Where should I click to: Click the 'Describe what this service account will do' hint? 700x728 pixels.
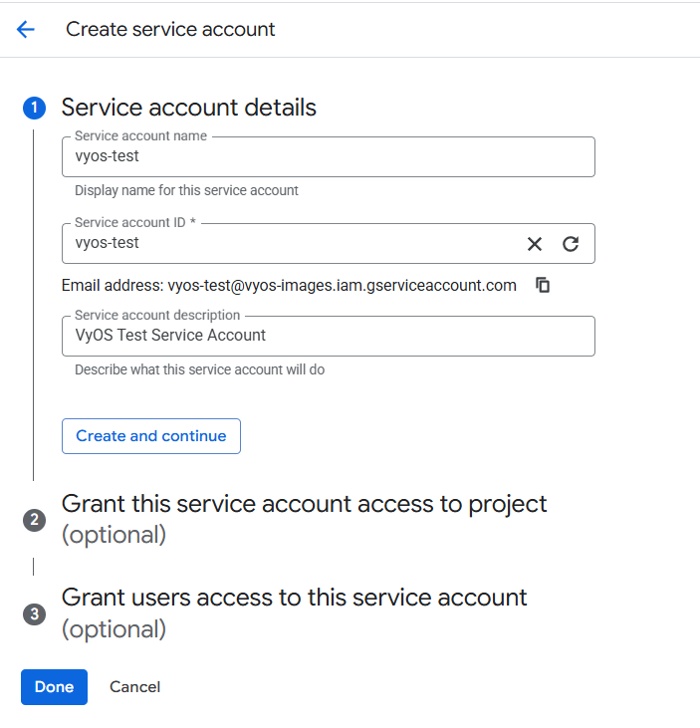199,369
